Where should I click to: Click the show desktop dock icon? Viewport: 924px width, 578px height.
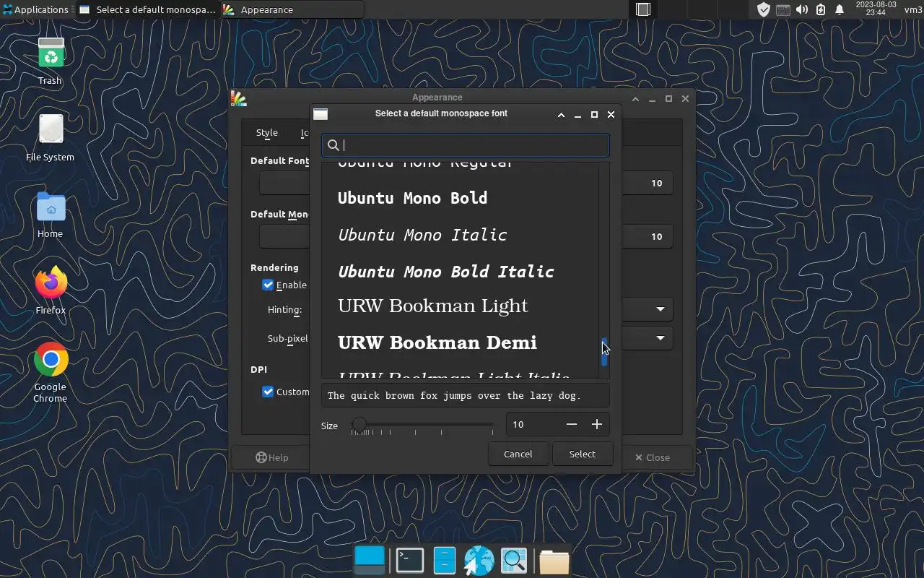click(x=370, y=561)
